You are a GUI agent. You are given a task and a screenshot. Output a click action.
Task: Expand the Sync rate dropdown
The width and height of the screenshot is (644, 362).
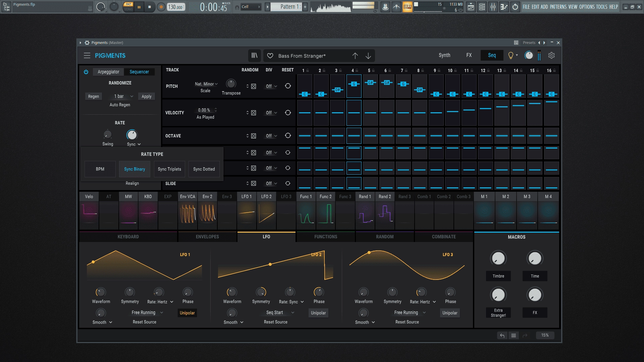coord(134,144)
